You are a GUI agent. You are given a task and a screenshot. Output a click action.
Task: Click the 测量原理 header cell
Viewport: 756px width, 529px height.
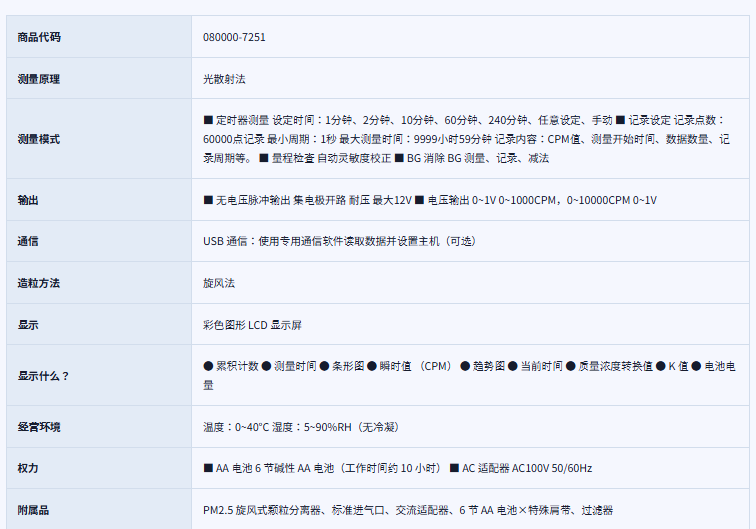point(39,78)
